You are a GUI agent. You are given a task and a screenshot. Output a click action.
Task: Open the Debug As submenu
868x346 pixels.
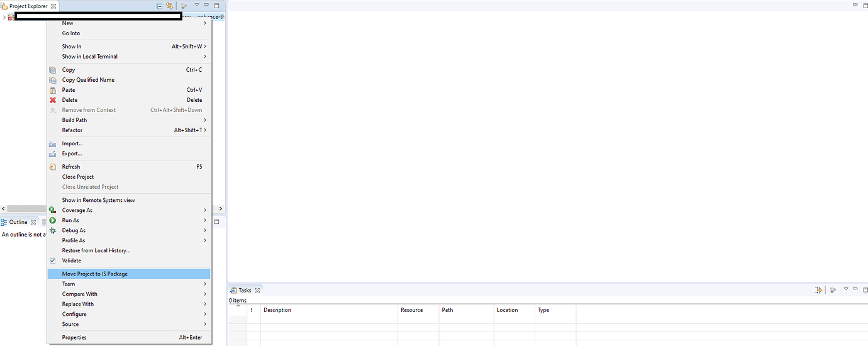[x=129, y=230]
